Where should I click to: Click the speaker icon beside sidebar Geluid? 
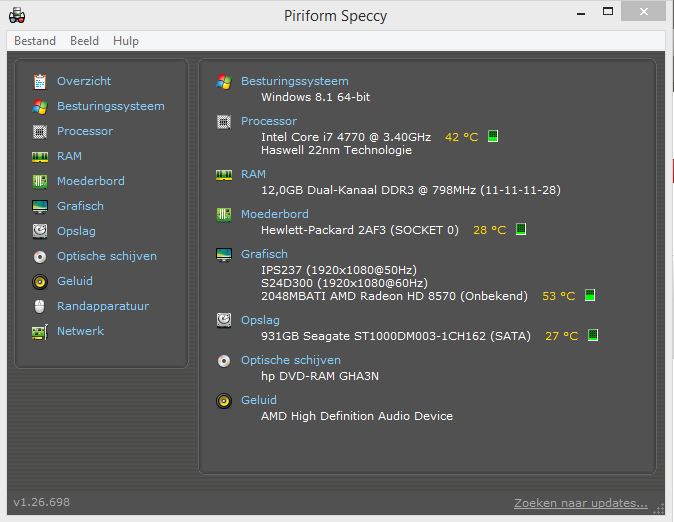coord(40,282)
